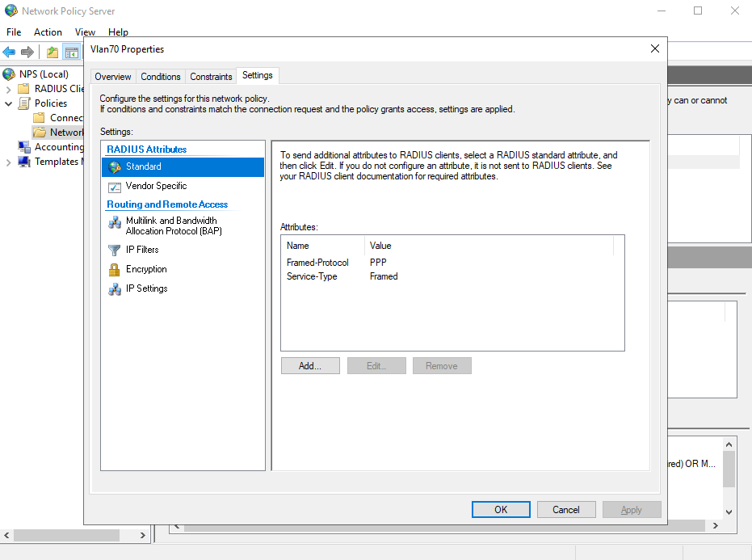Select the Service-Type attribute row
The height and width of the screenshot is (560, 752).
point(452,276)
